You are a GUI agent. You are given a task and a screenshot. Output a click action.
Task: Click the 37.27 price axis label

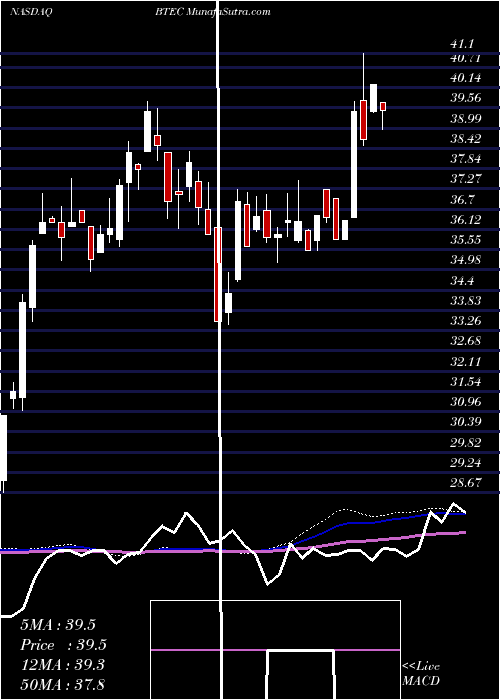coord(466,179)
